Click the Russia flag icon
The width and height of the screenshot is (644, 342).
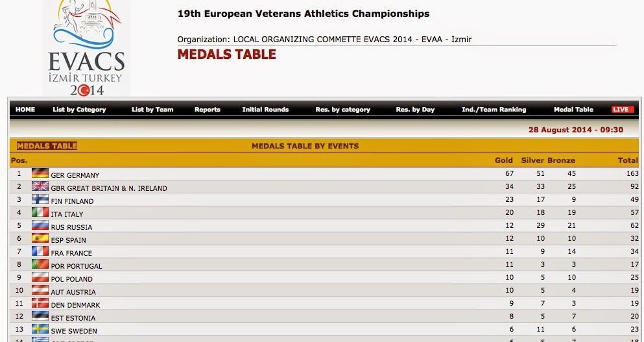40,225
